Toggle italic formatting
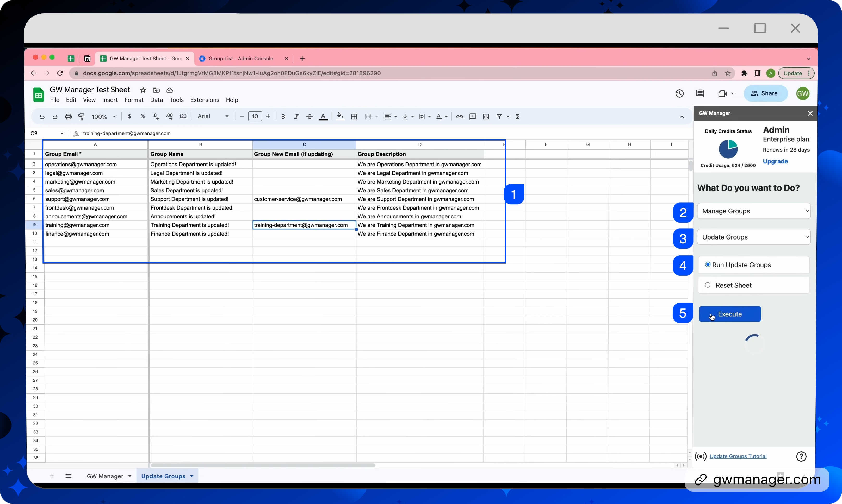This screenshot has height=504, width=842. (x=296, y=116)
